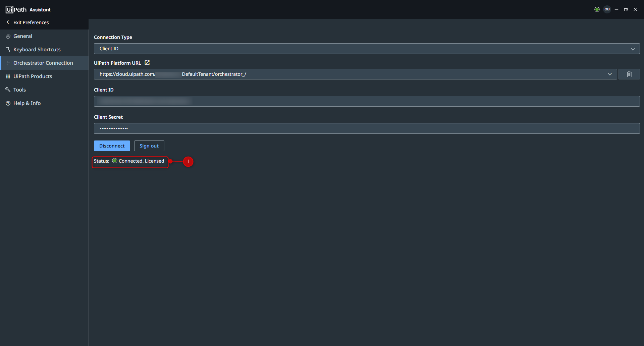Restore down the UiPath Assistant window
The image size is (644, 346).
click(626, 9)
